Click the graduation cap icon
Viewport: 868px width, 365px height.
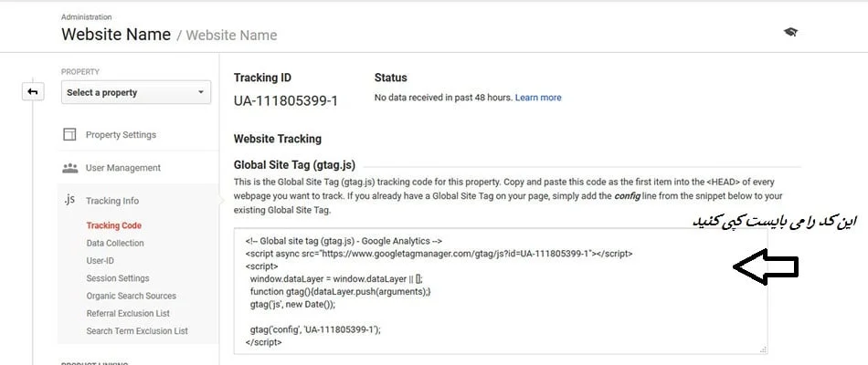(x=790, y=32)
